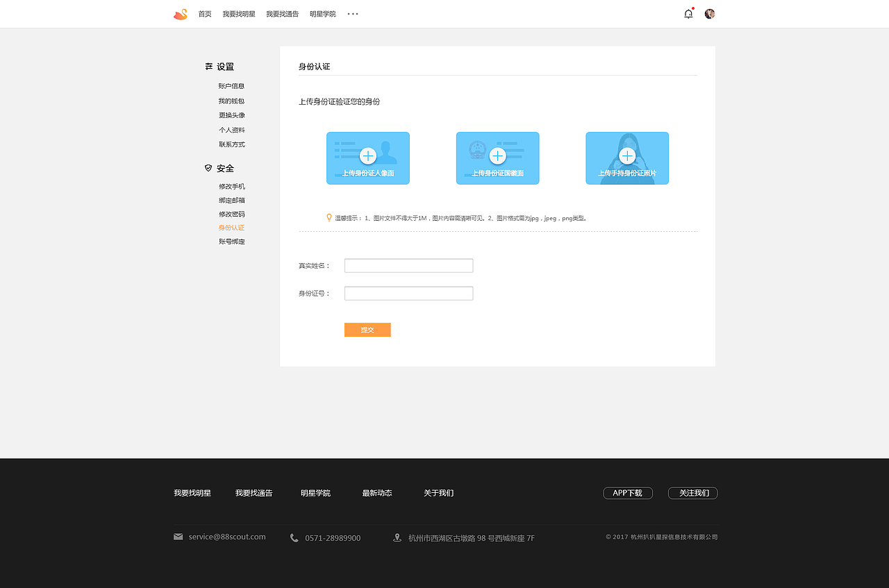Select 修改手机 in the sidebar

tap(231, 186)
